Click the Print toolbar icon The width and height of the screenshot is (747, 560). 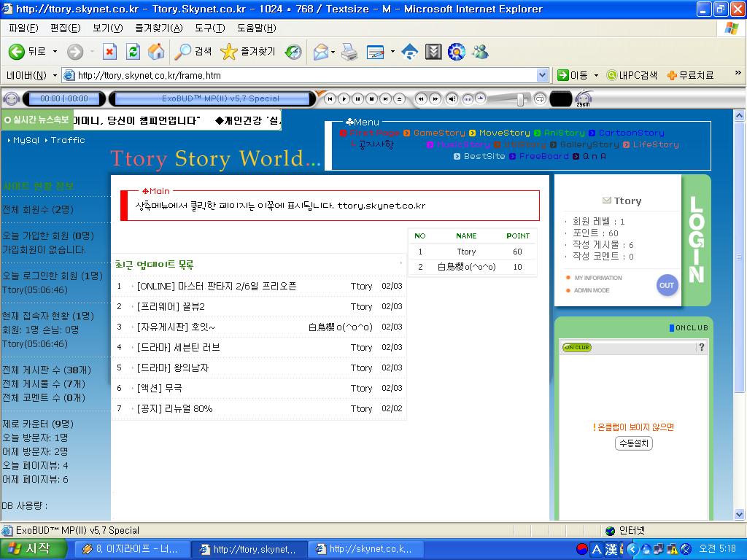350,52
